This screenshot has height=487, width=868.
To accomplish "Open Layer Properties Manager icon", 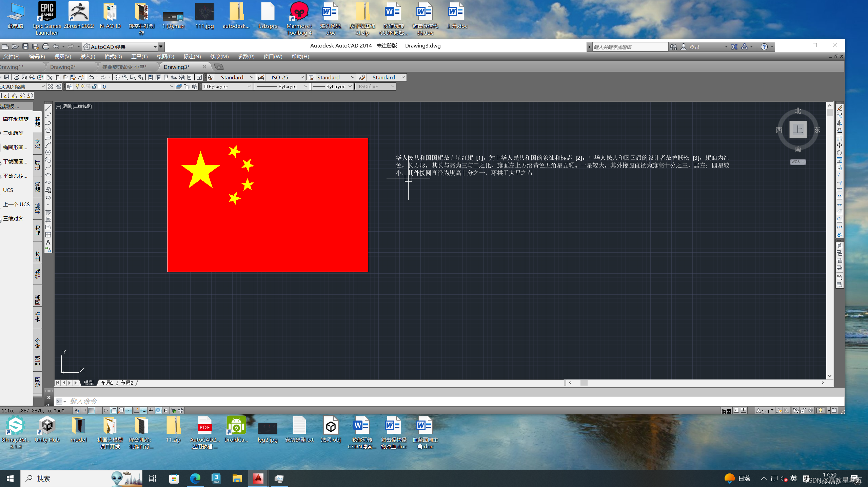I will tap(70, 86).
